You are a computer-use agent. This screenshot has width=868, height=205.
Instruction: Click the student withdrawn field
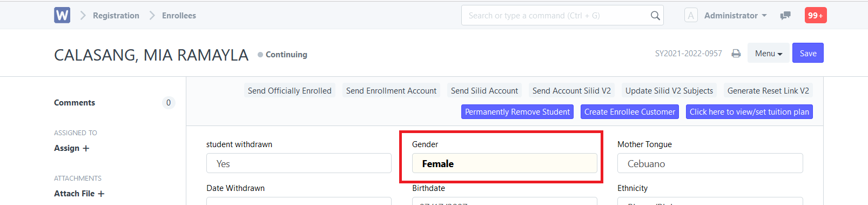(299, 163)
